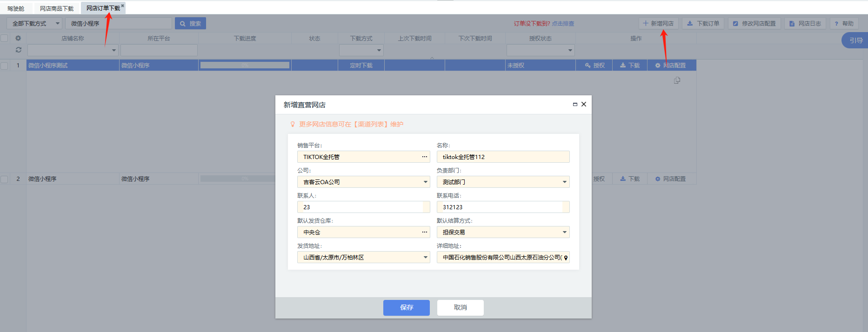Cancel the dialog with 取消

tap(461, 307)
